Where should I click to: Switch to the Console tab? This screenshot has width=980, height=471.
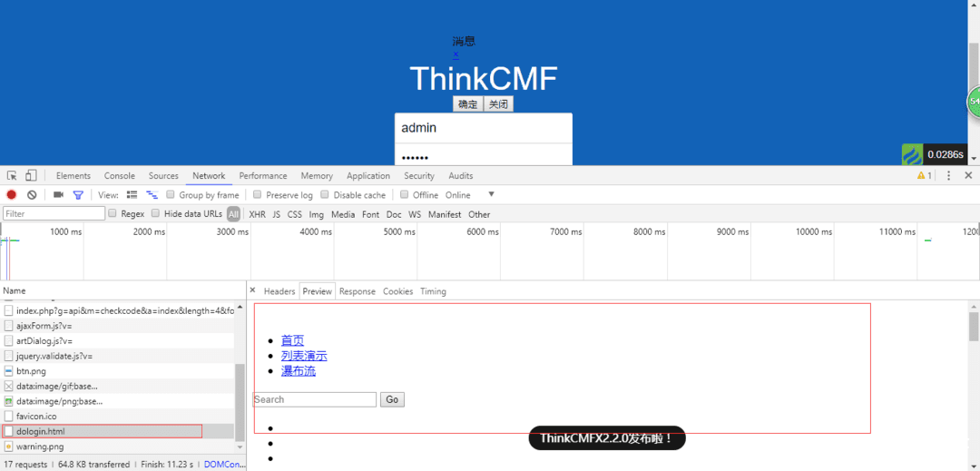point(120,175)
